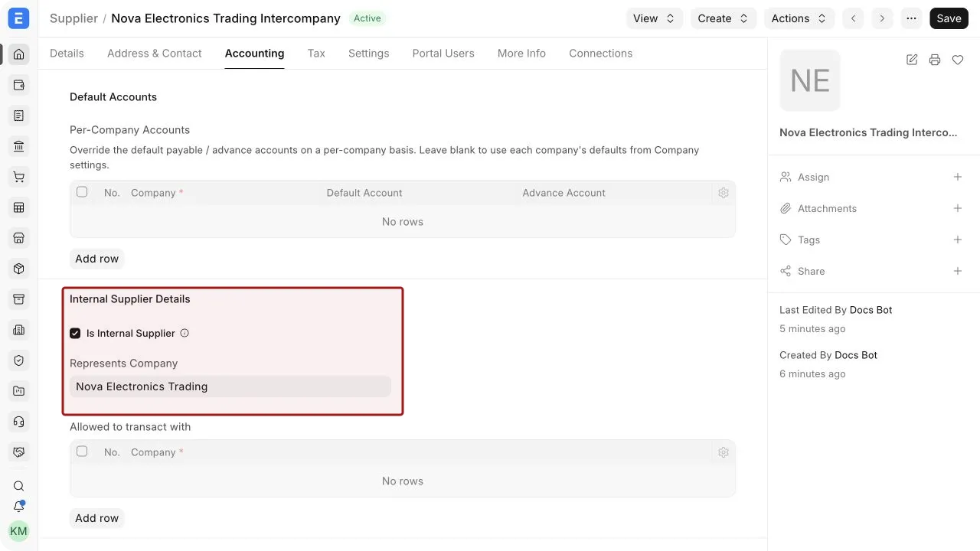This screenshot has width=980, height=551.
Task: Switch to the More Info tab
Action: pos(521,54)
